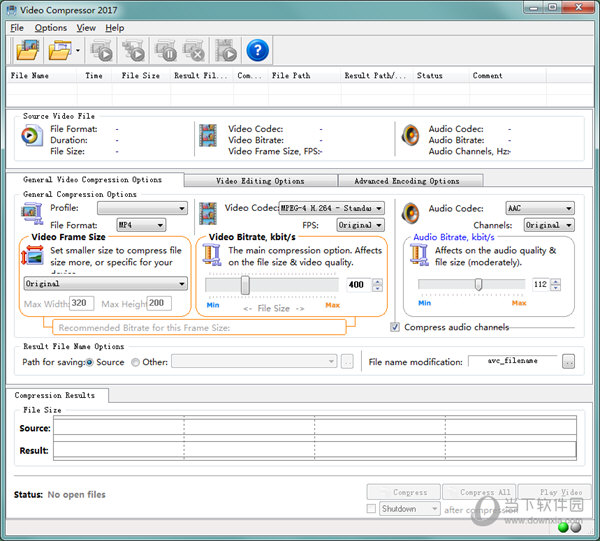Play the video from the toolbar film icon
Screen dimensions: 600x541
[x=226, y=50]
